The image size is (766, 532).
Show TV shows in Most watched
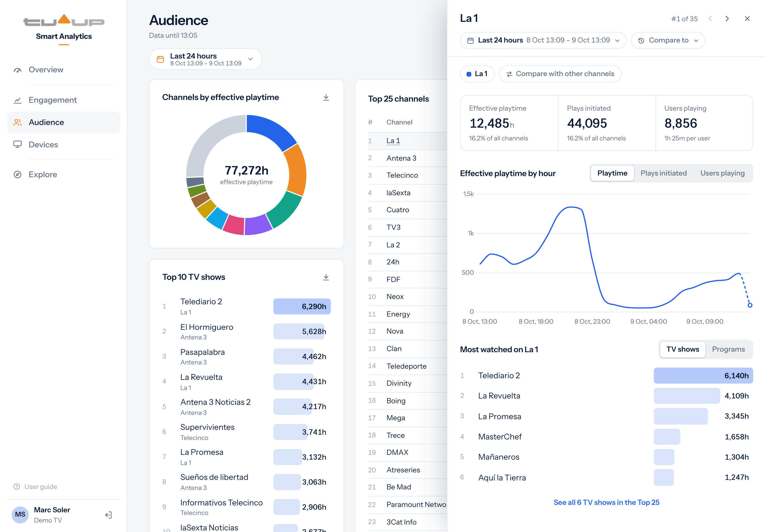682,349
